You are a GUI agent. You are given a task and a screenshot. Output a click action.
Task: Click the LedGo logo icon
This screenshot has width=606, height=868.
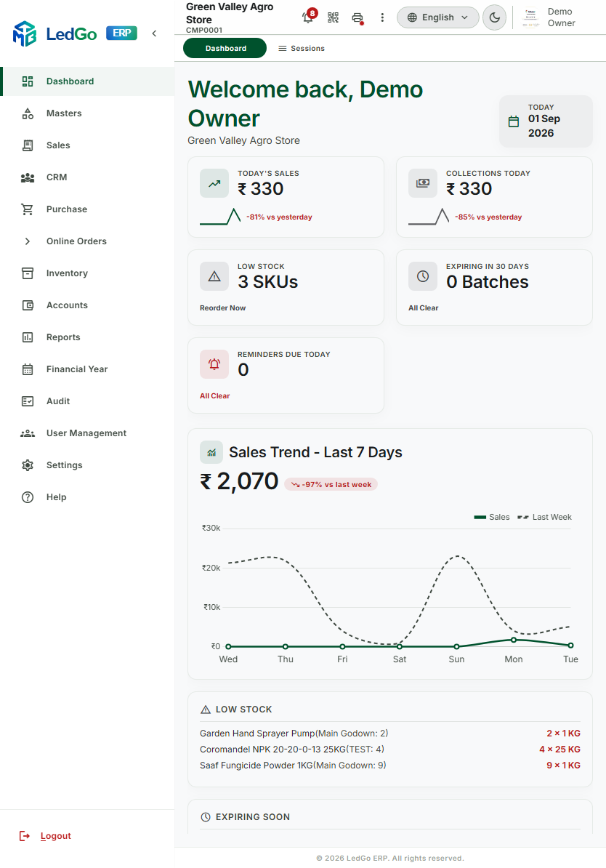[25, 33]
